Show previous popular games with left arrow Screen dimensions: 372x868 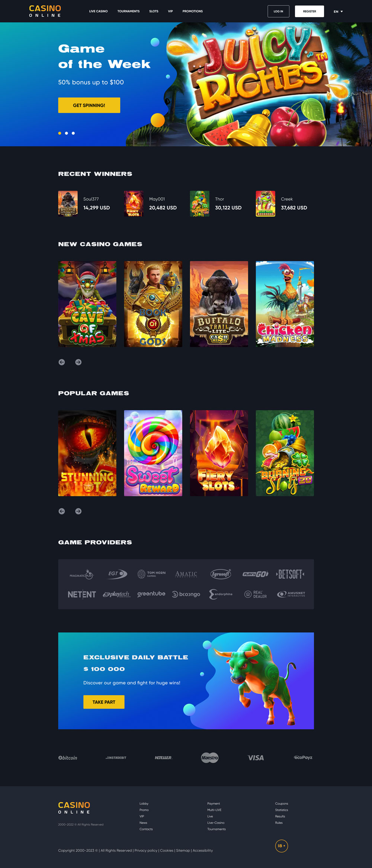62,511
